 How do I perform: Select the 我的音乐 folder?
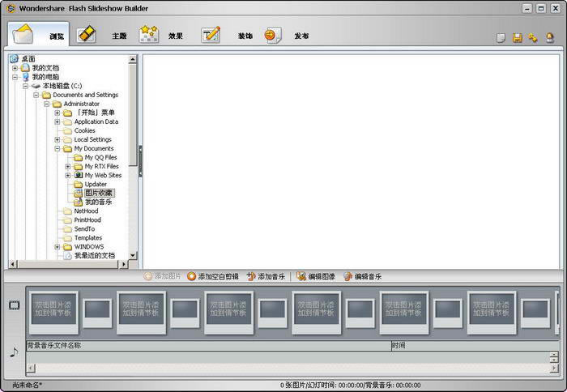coord(98,202)
